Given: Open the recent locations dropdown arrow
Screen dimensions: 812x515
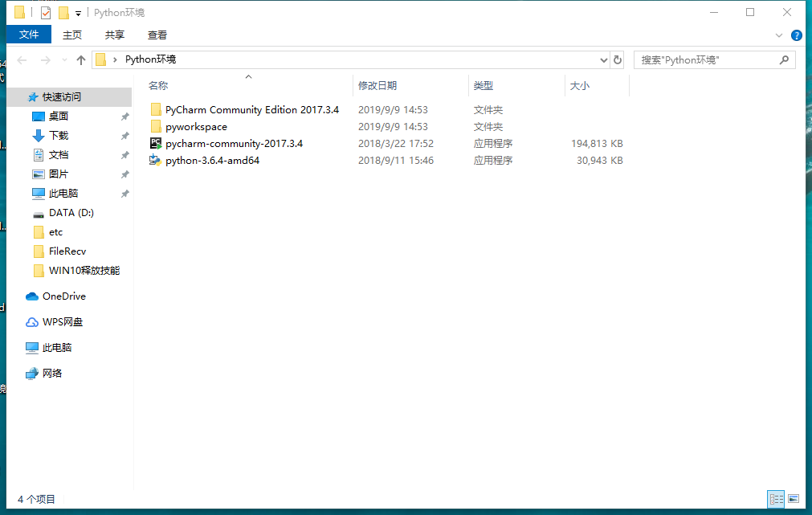Looking at the screenshot, I should click(x=64, y=60).
